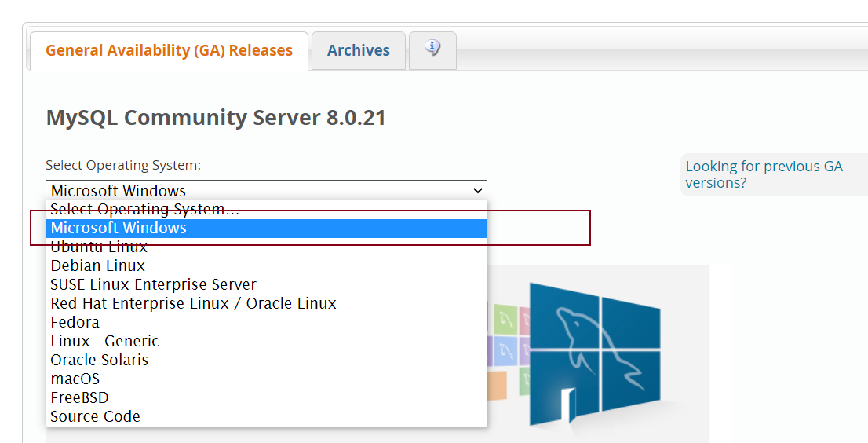The width and height of the screenshot is (868, 443).
Task: Select the highlighted Microsoft Windows option
Action: point(266,228)
